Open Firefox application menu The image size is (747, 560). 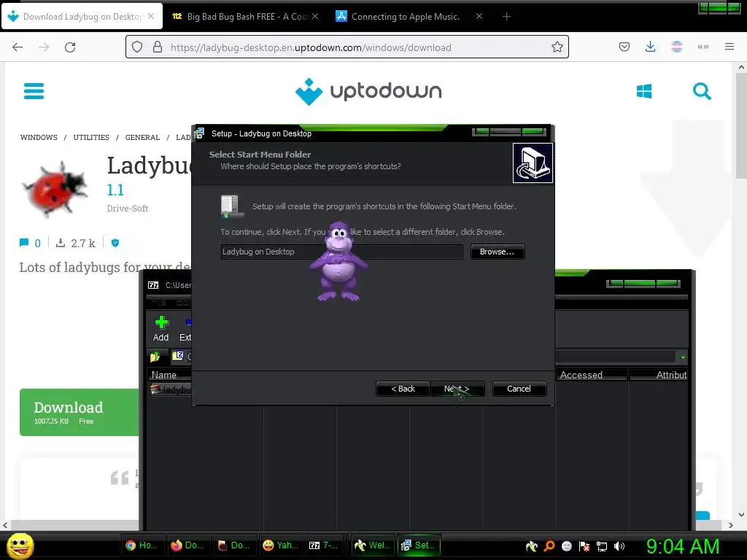(x=729, y=47)
